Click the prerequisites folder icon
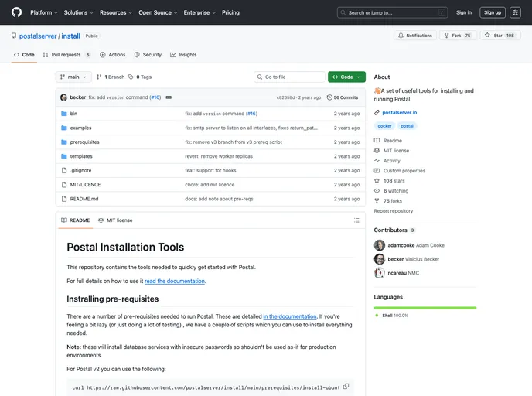This screenshot has width=532, height=396. (x=63, y=142)
